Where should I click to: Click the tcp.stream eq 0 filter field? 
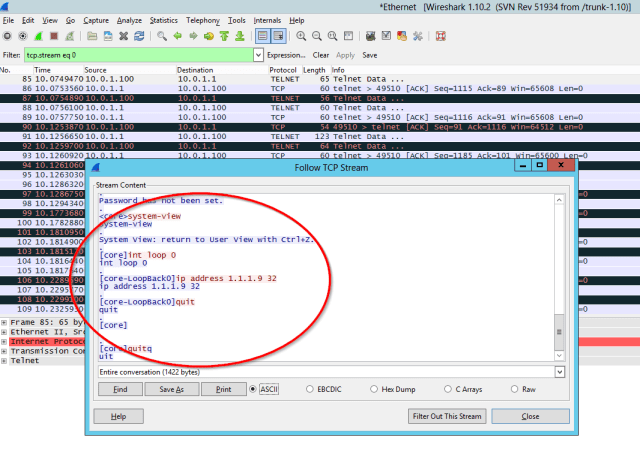click(x=139, y=55)
